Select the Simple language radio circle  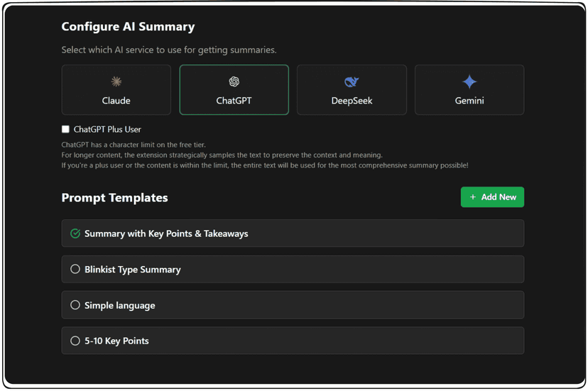click(x=75, y=305)
